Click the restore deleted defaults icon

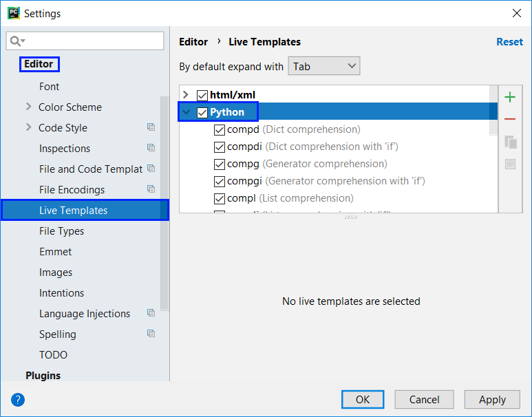(x=510, y=164)
